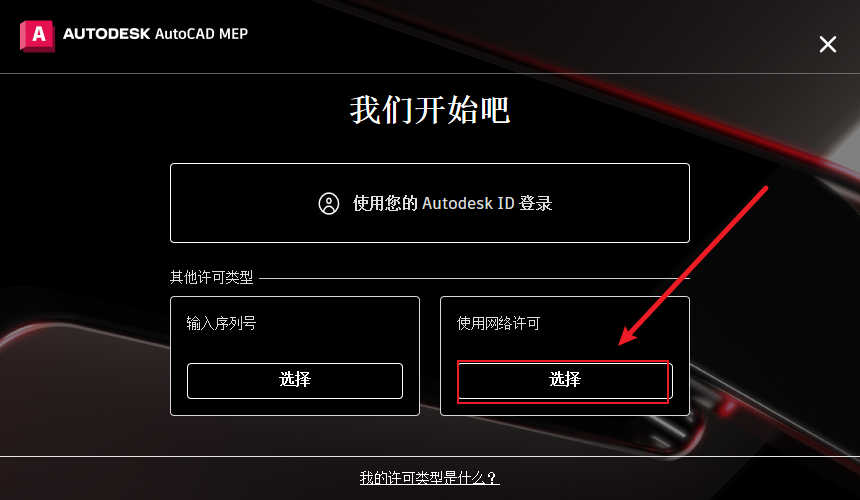Click the red AutoCAD "A" logo
The width and height of the screenshot is (860, 500).
point(37,36)
